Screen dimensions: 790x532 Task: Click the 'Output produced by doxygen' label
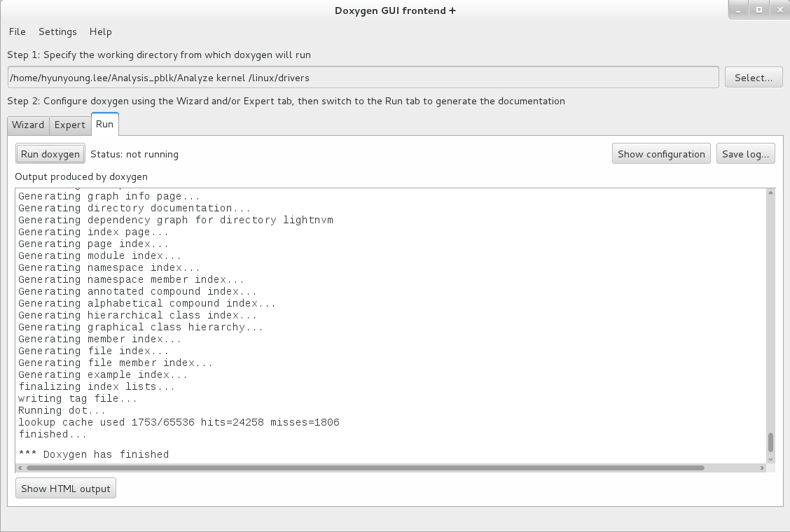[81, 177]
